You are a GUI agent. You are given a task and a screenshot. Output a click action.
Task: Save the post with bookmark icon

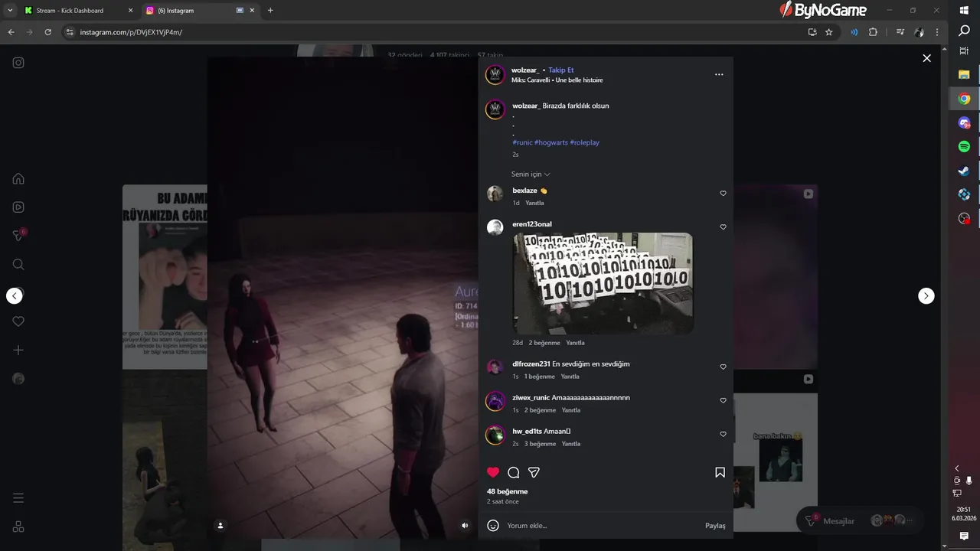[720, 472]
